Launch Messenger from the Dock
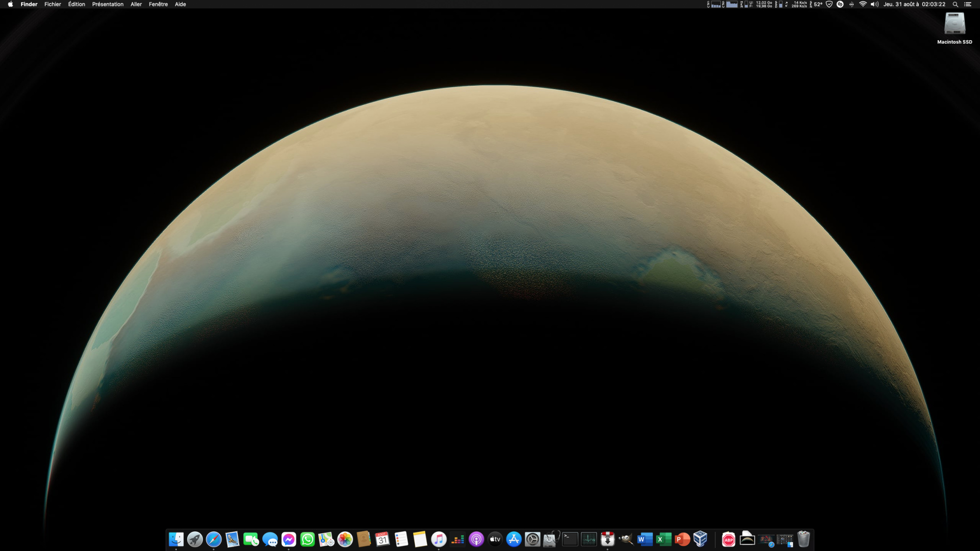This screenshot has width=980, height=551. coord(289,539)
